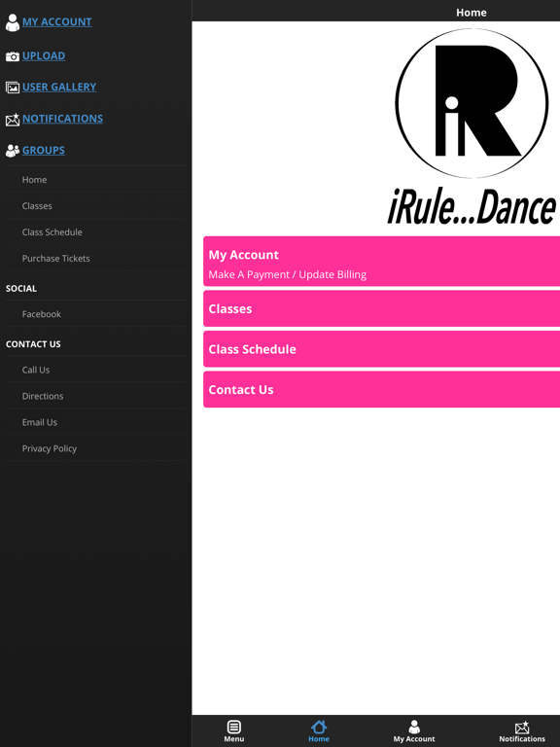Open the GROUPS sidebar link
The width and height of the screenshot is (560, 747).
(x=44, y=150)
